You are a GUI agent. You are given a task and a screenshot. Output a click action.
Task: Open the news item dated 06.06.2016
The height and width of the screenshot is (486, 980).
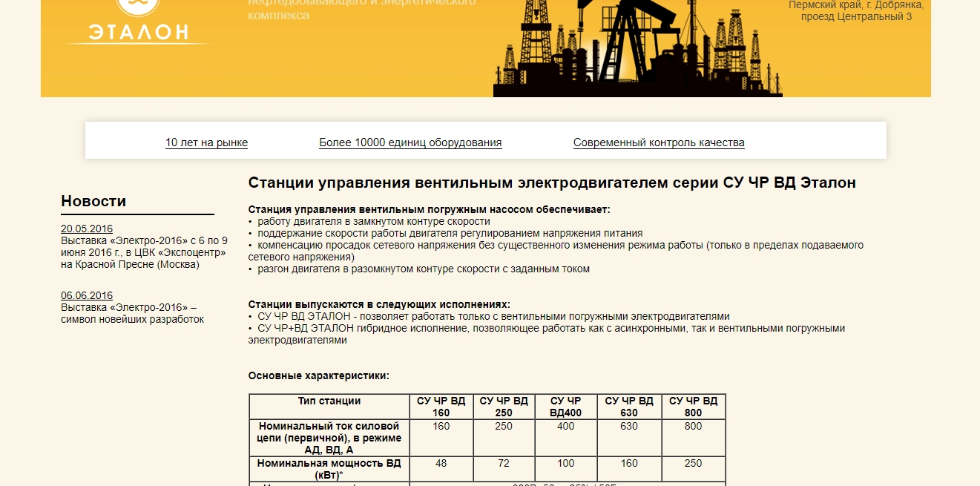point(87,295)
